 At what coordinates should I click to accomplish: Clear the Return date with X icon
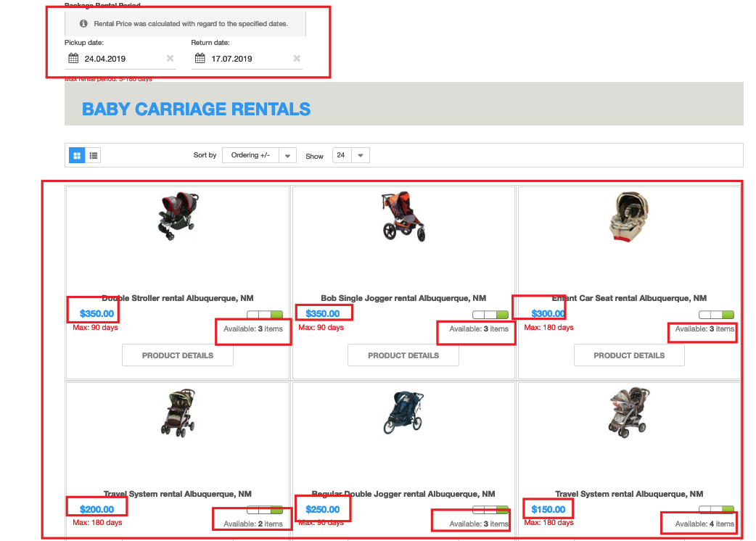(x=297, y=59)
